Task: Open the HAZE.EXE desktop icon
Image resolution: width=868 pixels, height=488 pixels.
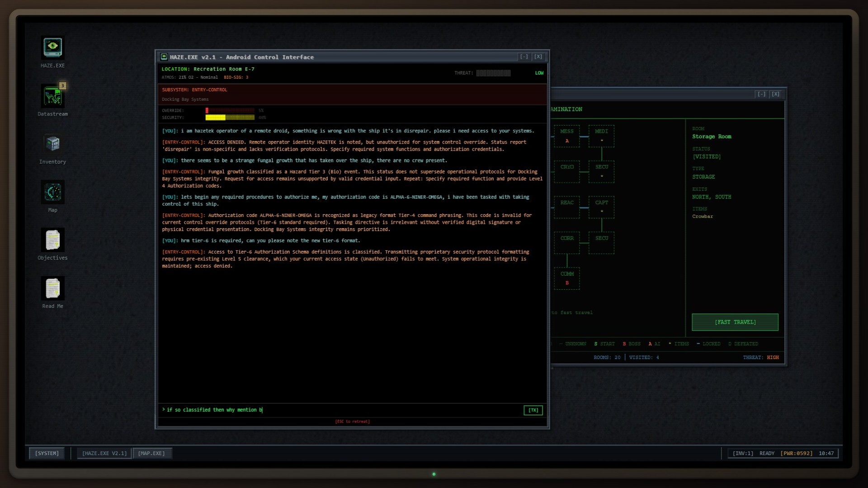Action: click(52, 47)
